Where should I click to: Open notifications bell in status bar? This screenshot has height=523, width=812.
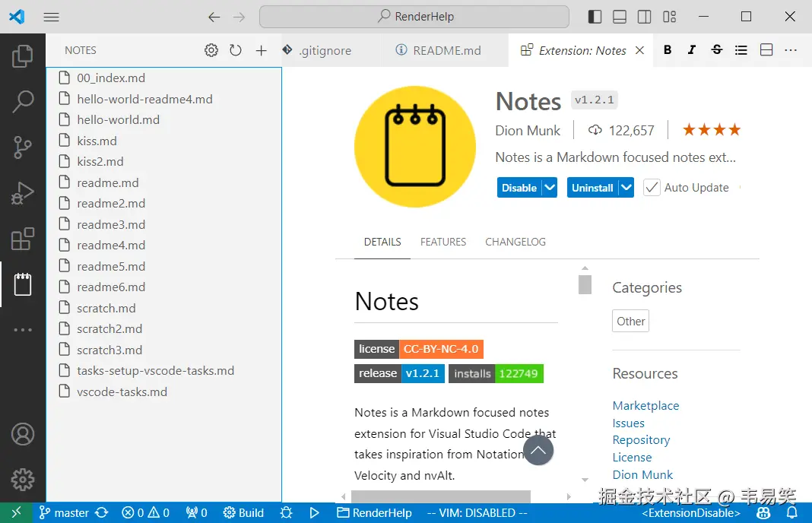[x=792, y=512]
